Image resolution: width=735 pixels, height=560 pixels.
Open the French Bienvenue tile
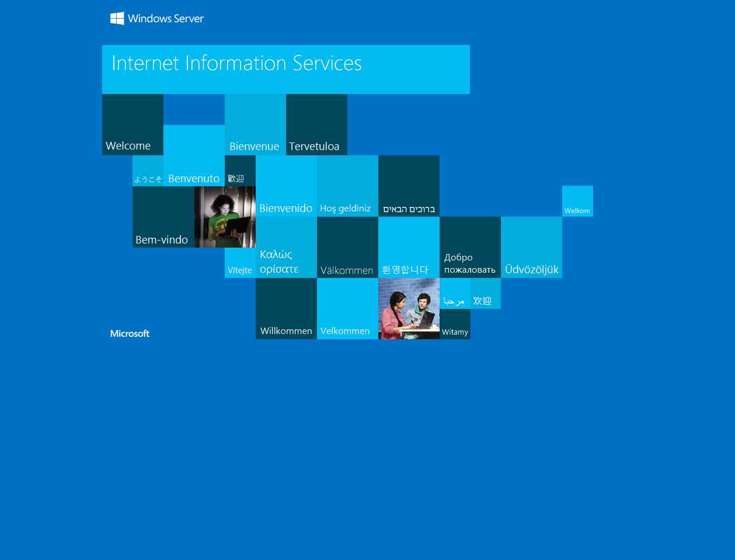click(x=255, y=125)
